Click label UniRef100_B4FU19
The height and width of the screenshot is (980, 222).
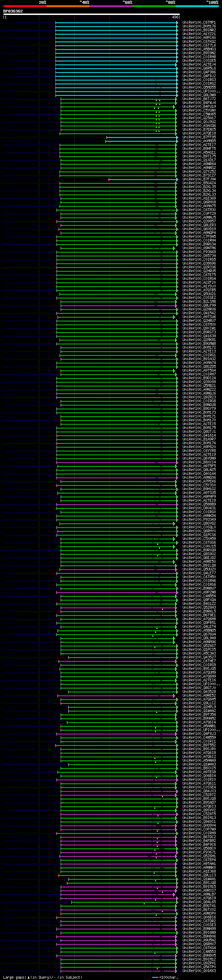click(x=199, y=106)
